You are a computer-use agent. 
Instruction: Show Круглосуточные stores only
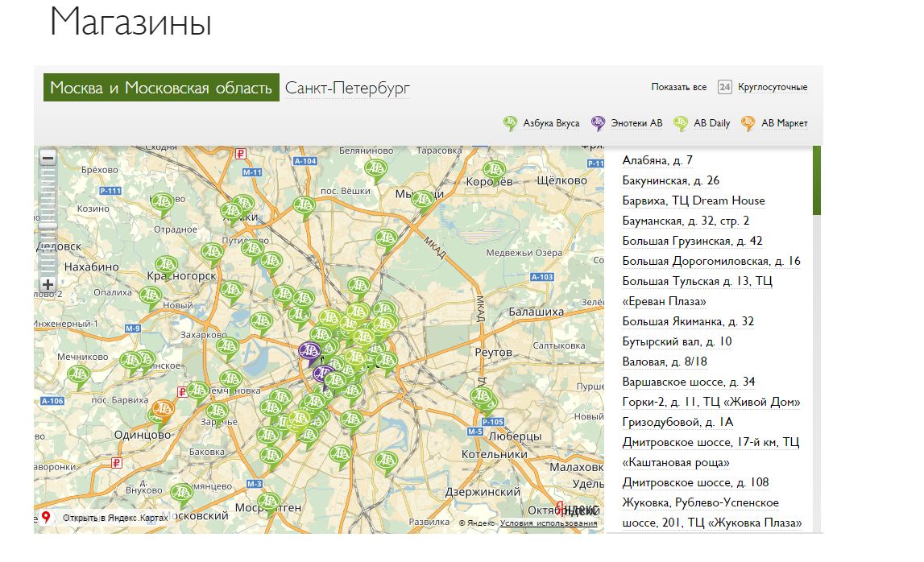pos(773,87)
